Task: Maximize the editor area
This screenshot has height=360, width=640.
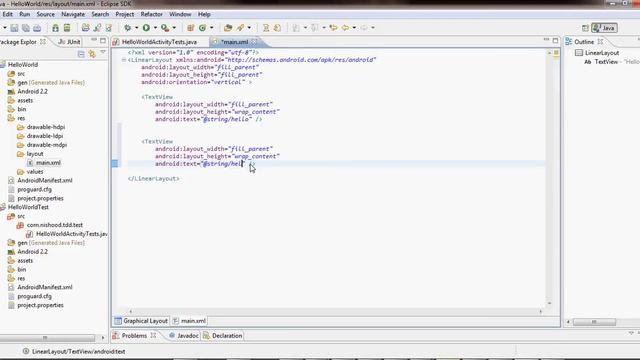Action: click(x=556, y=40)
